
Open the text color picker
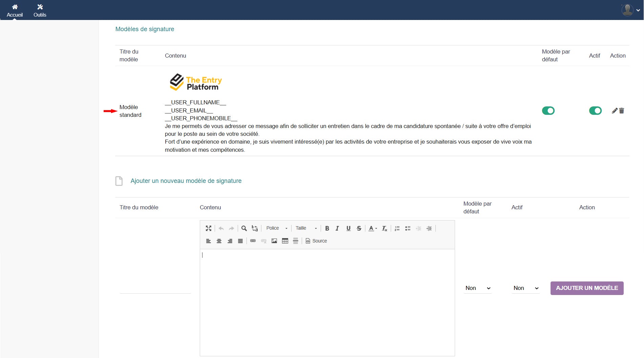pos(372,228)
